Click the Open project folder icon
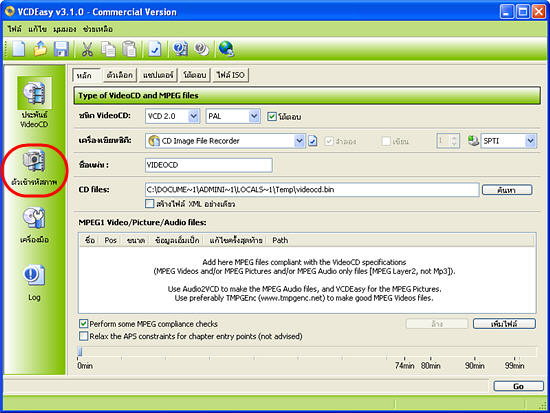 point(40,49)
